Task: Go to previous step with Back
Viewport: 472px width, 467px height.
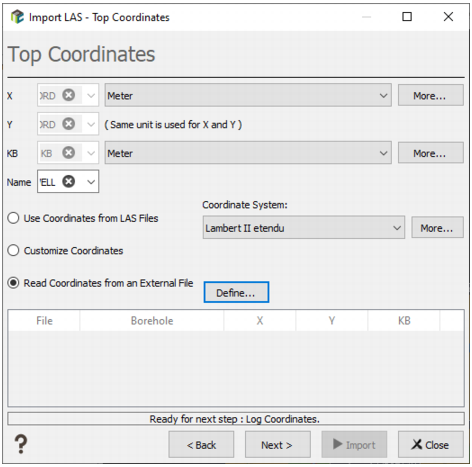Action: [201, 445]
